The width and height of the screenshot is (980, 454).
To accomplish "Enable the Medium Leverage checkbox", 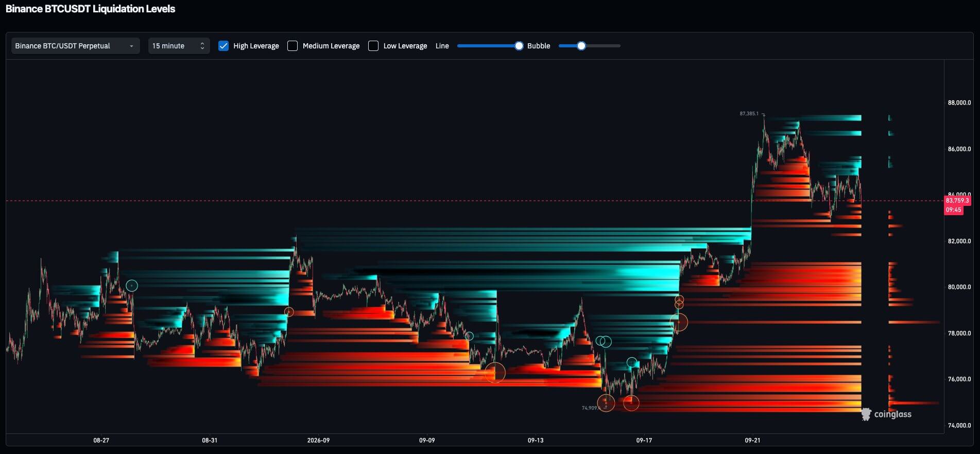I will 293,46.
